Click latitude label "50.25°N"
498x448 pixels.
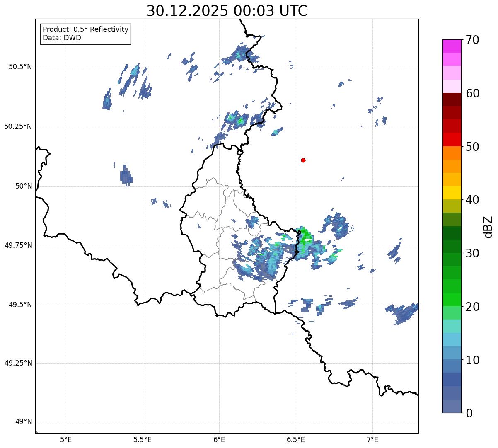(x=18, y=126)
